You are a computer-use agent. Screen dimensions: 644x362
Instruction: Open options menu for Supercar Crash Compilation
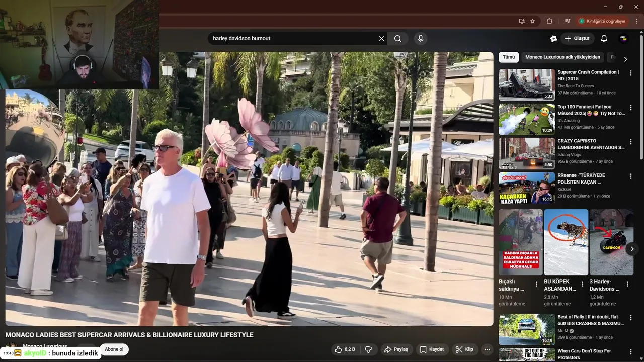click(631, 73)
